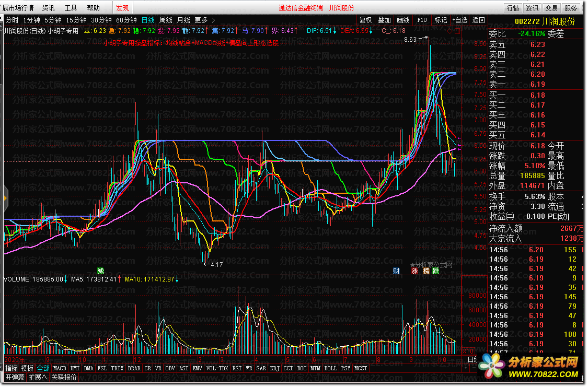Image resolution: width=588 pixels, height=387 pixels.
Task: Open the 模板 tab at bottom
Action: (27, 369)
